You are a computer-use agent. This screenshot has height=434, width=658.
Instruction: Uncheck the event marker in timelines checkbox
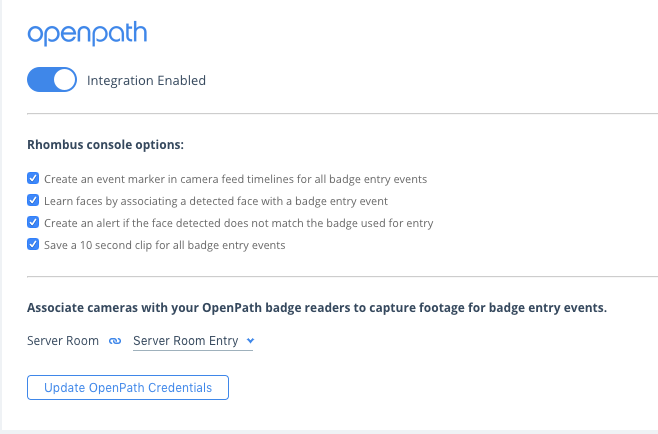tap(33, 178)
